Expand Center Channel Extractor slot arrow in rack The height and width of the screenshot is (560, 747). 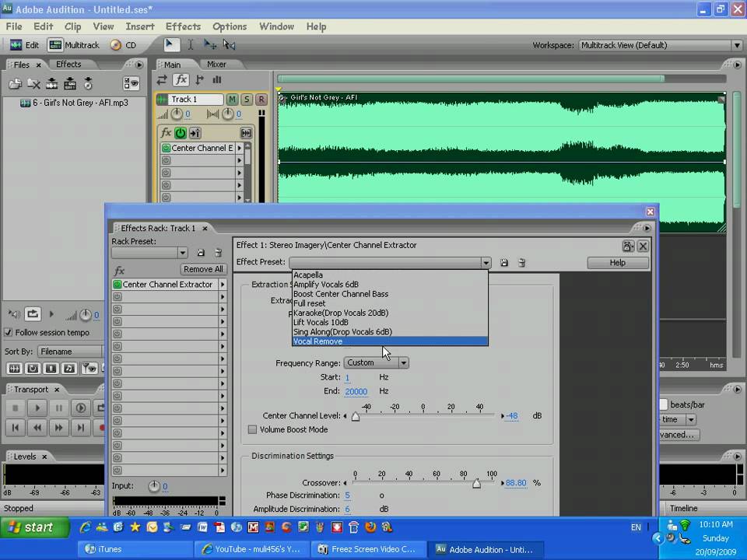[223, 285]
